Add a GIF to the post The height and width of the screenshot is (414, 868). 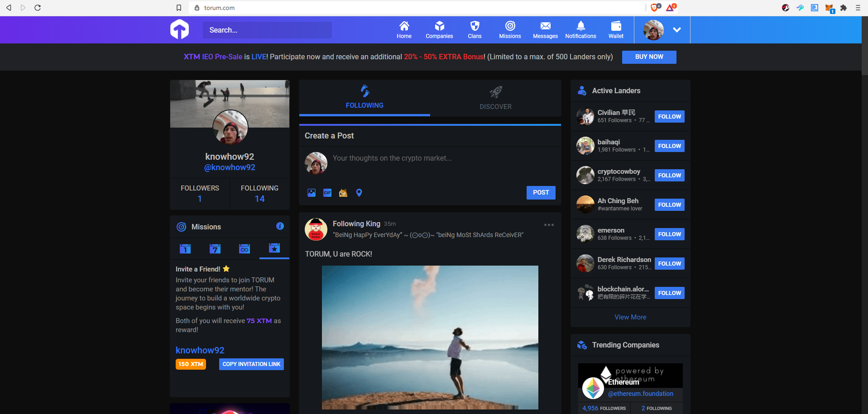pos(327,193)
